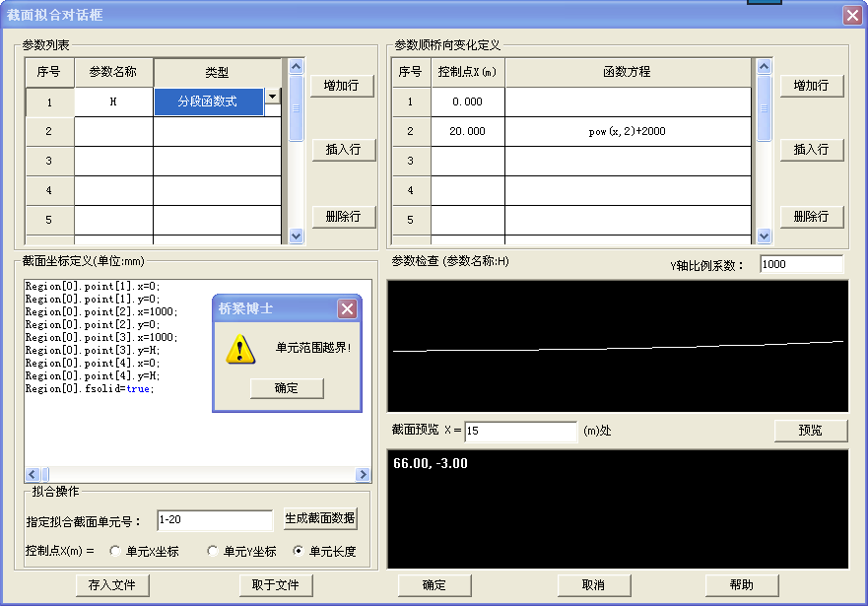Image resolution: width=868 pixels, height=606 pixels.
Task: Click the 指定拟合截面单元号 input field
Action: (x=215, y=520)
